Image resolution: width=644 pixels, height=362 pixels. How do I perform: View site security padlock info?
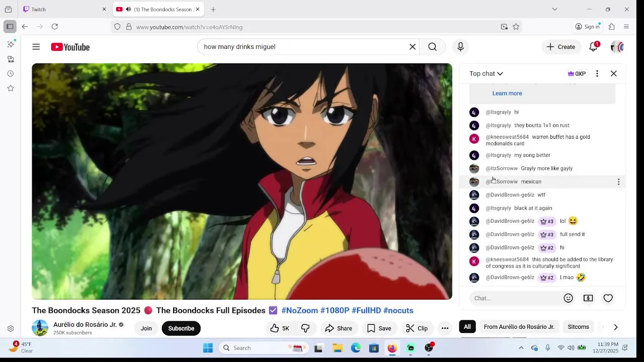[129, 27]
